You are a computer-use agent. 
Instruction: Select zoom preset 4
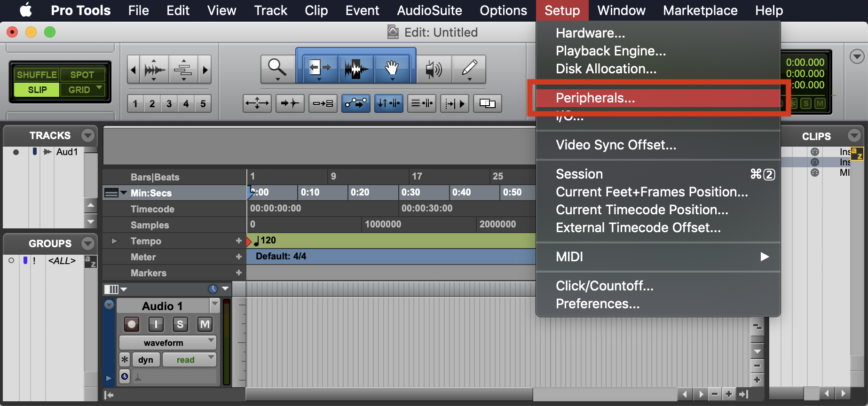point(186,103)
